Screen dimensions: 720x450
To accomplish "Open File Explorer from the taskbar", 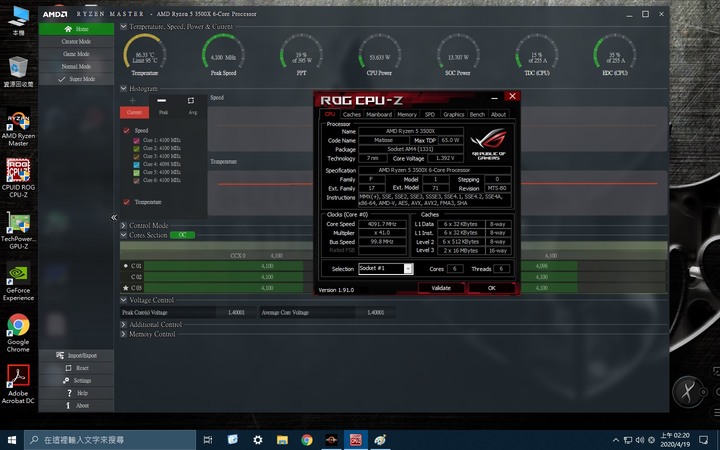I will (282, 440).
